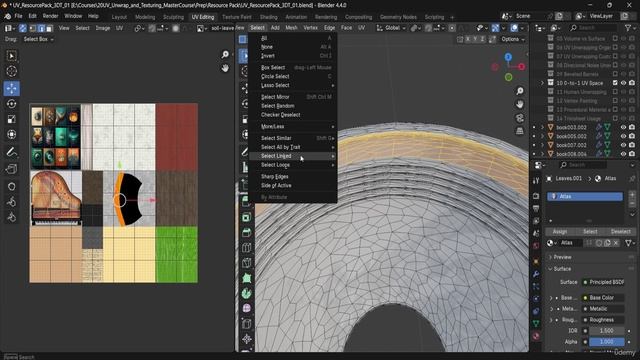Screen dimensions: 640x360
Task: Add a new material slot with plus
Action: (x=632, y=194)
